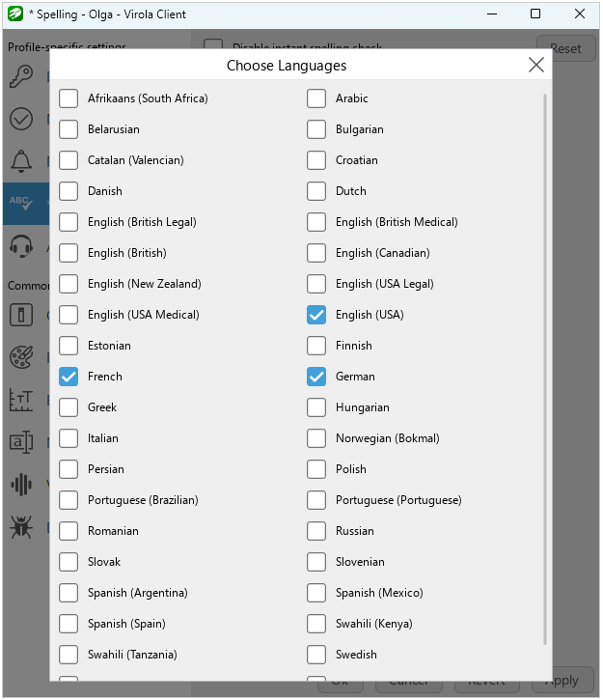
Task: Click the Finnish label
Action: click(x=354, y=346)
